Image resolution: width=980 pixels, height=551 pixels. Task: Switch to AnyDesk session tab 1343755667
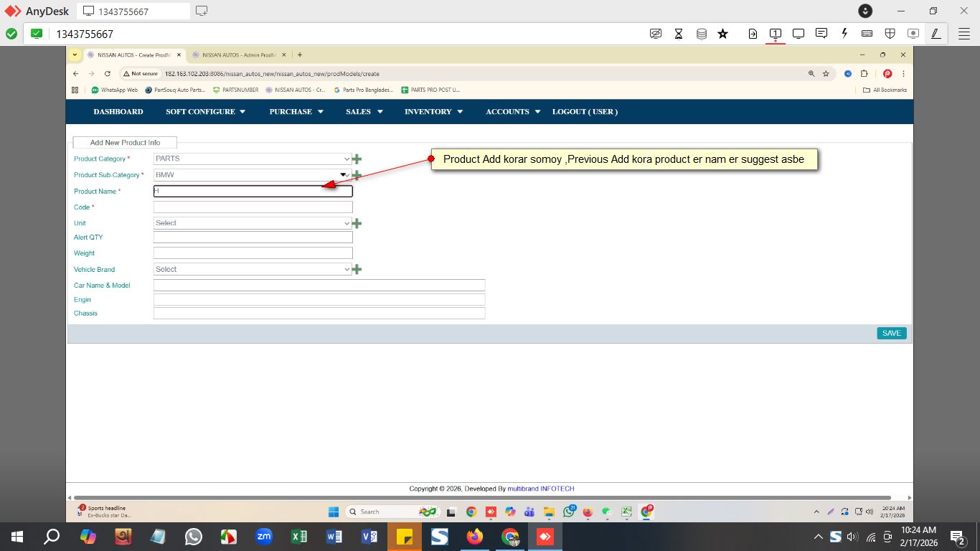133,11
